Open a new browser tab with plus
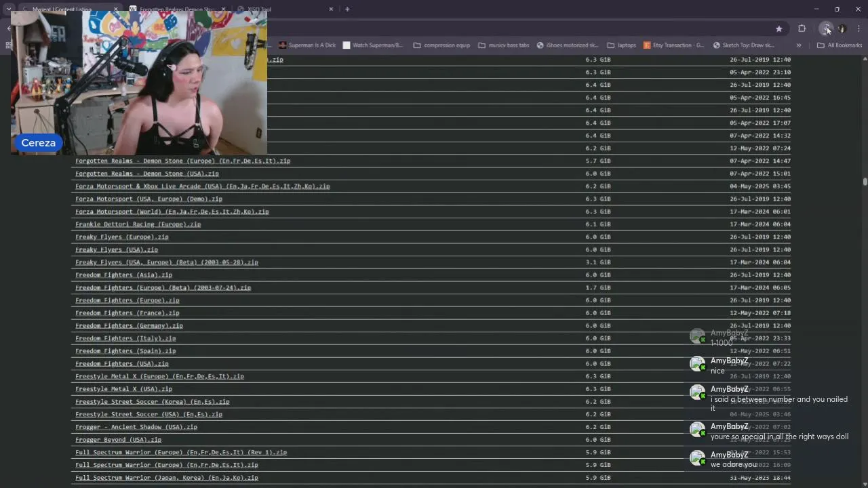Viewport: 868px width, 488px height. click(x=347, y=9)
